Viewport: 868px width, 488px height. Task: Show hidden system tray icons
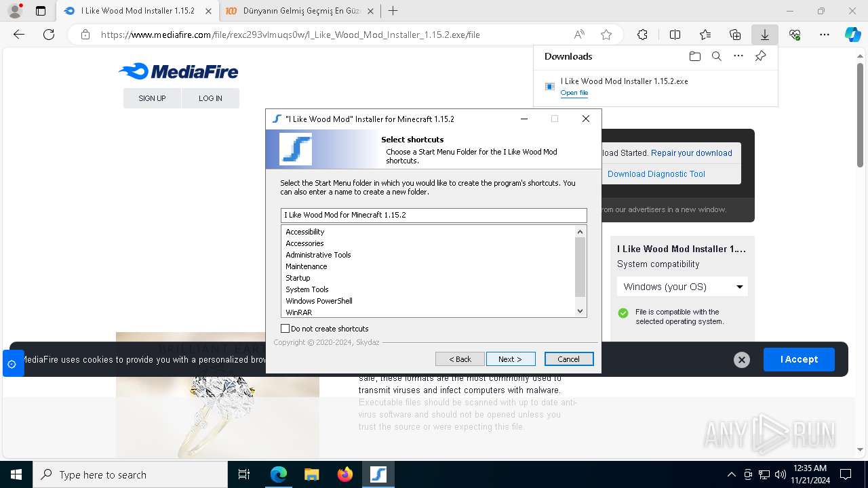[731, 474]
